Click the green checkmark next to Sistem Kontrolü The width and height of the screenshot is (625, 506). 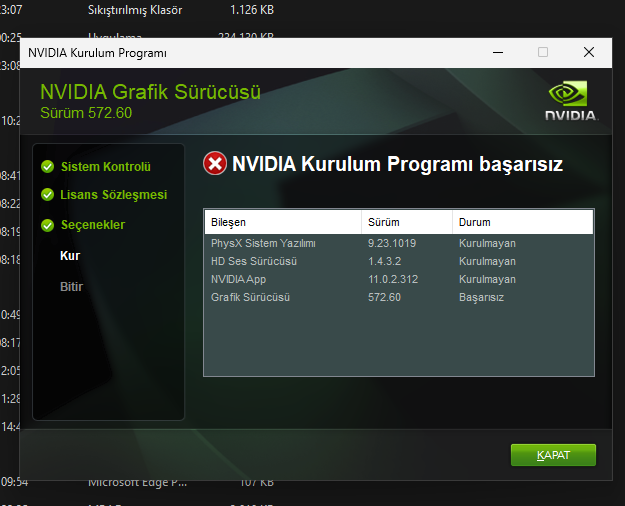47,167
